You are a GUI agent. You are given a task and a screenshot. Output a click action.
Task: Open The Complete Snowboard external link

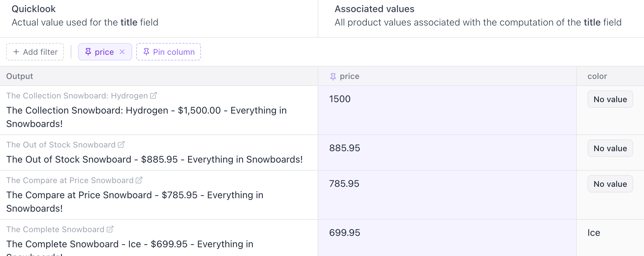[110, 229]
